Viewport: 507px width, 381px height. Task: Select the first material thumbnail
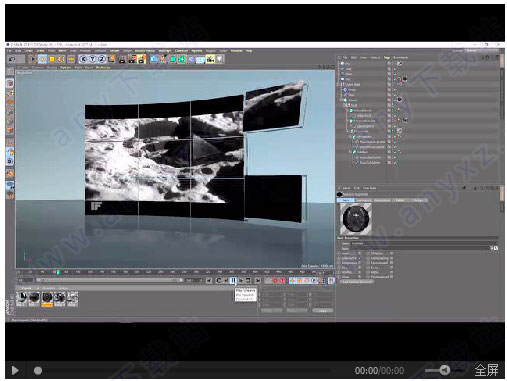click(x=21, y=299)
